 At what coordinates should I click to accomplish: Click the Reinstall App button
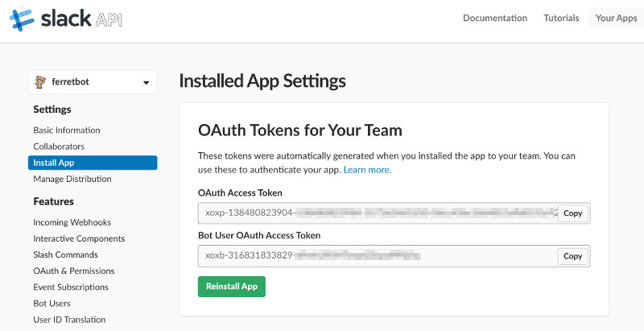pyautogui.click(x=232, y=287)
